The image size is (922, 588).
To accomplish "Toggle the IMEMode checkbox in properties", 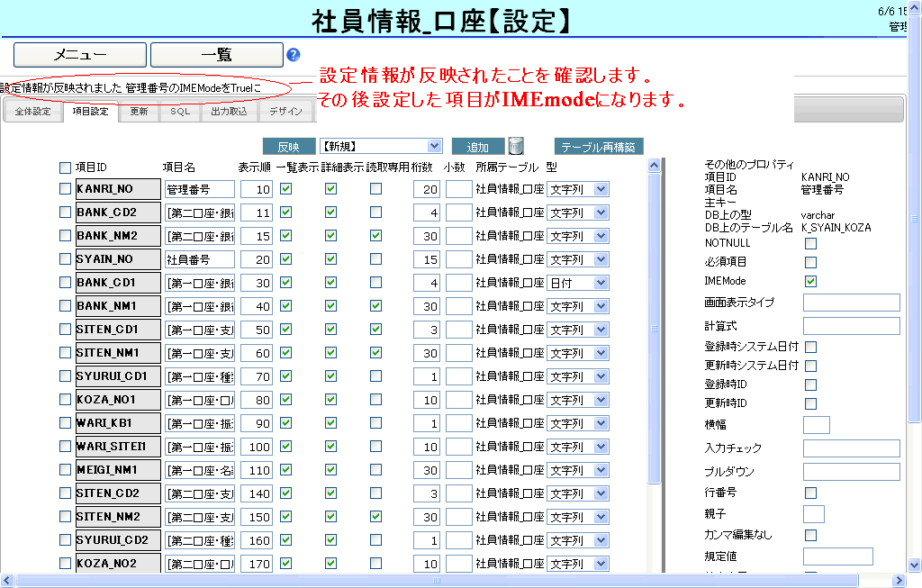I will [x=810, y=281].
